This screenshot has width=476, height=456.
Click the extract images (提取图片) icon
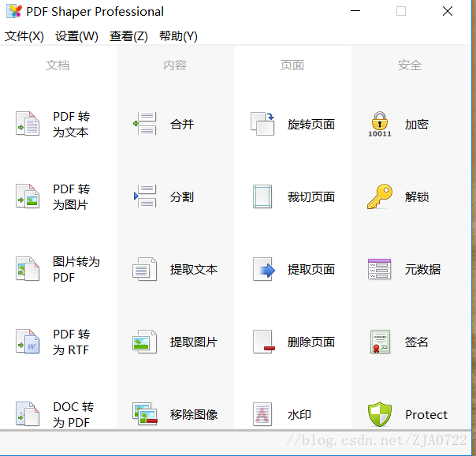(145, 342)
